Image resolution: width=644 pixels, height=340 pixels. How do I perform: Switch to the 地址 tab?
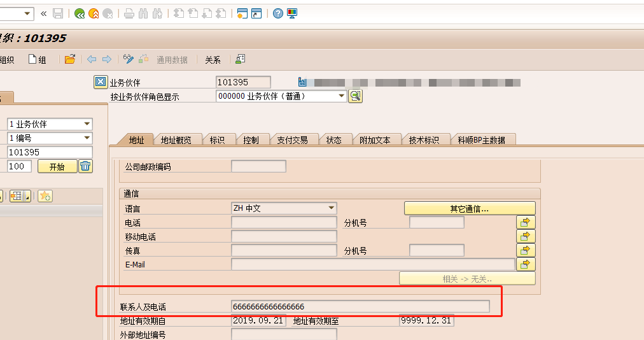[136, 140]
